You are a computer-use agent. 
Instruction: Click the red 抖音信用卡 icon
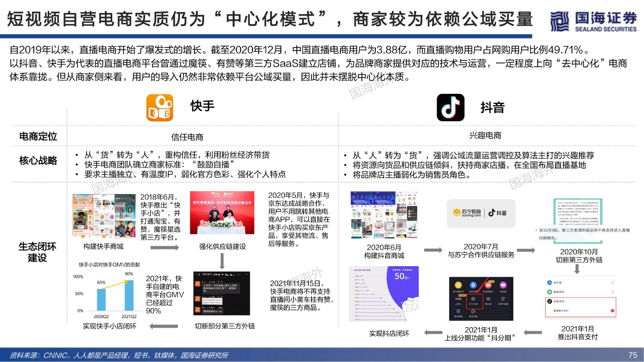click(488, 285)
